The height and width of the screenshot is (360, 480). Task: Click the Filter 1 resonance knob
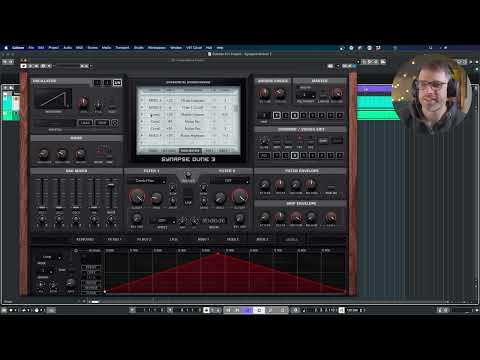pyautogui.click(x=156, y=198)
